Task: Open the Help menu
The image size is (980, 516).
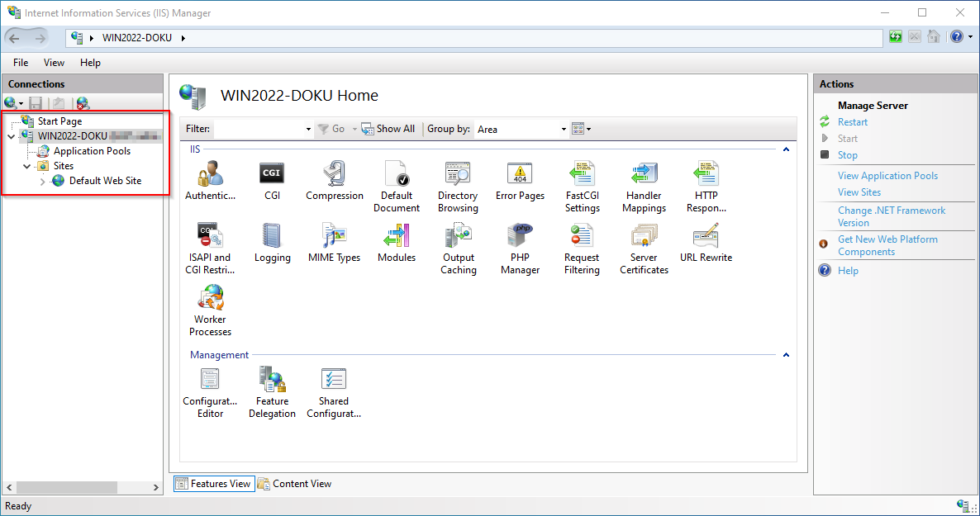Action: coord(90,63)
